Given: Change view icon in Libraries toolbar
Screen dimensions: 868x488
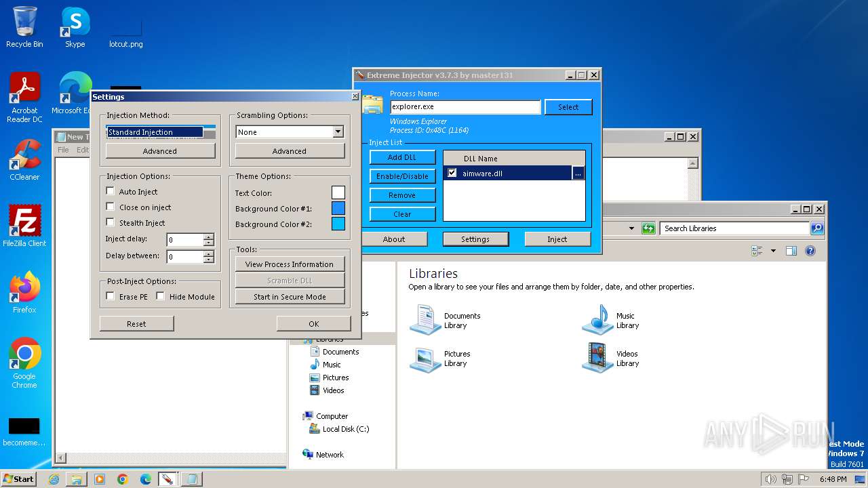Looking at the screenshot, I should 757,251.
